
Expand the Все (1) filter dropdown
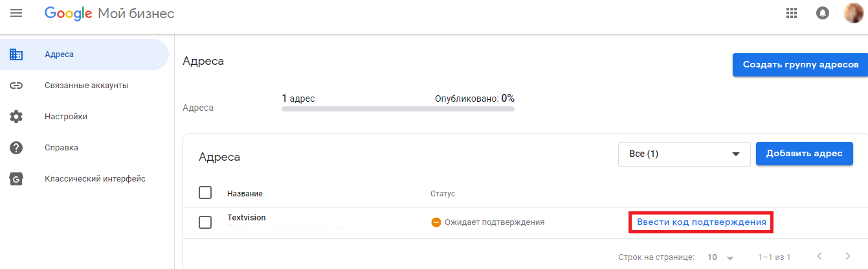click(684, 154)
